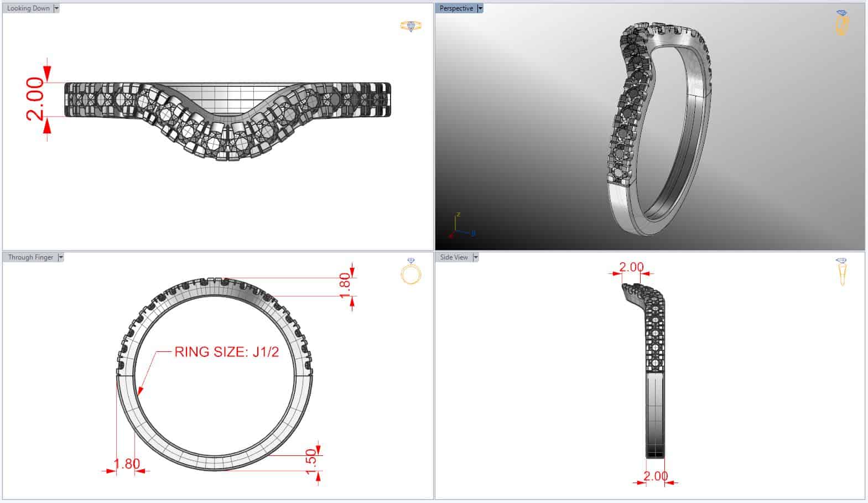This screenshot has height=503, width=868.
Task: Click the ring icon in Through Finger viewport
Action: click(411, 271)
